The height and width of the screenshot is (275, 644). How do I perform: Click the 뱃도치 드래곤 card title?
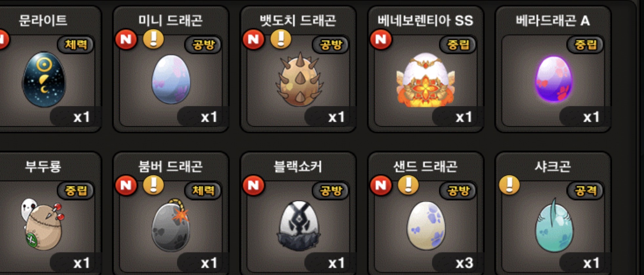(x=298, y=21)
